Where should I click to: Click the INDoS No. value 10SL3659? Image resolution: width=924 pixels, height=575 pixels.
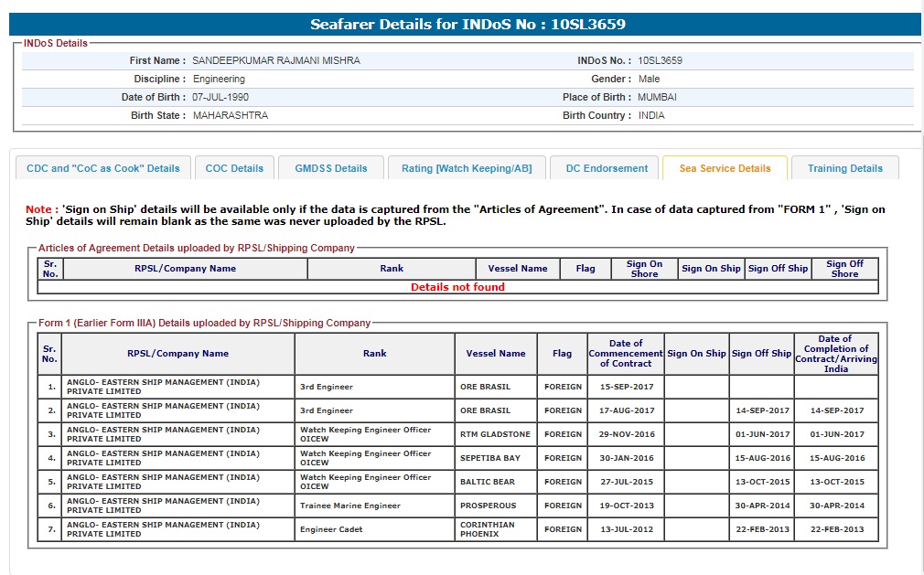point(660,60)
